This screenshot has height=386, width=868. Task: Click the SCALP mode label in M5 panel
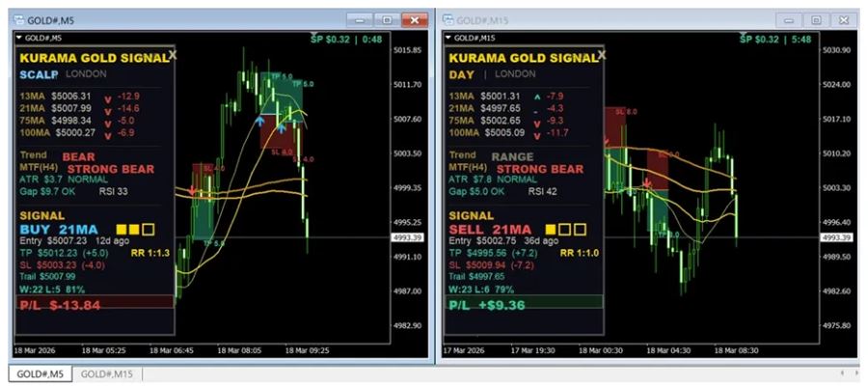click(x=39, y=74)
